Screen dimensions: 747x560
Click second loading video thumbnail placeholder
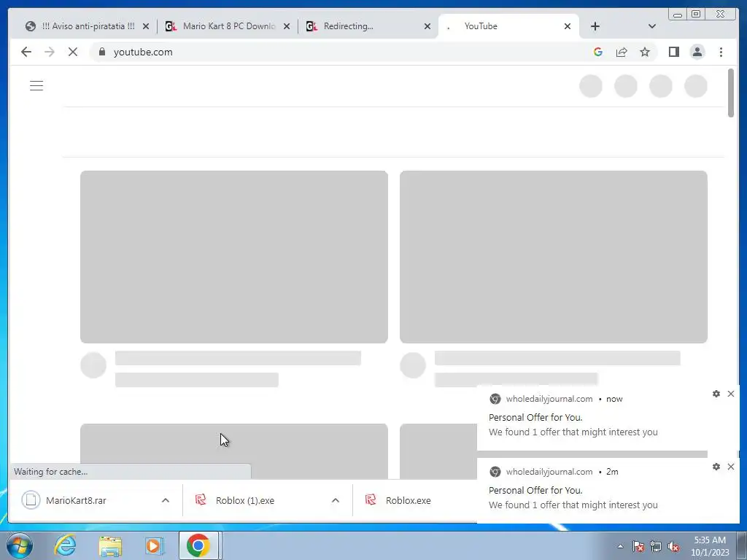click(x=554, y=257)
